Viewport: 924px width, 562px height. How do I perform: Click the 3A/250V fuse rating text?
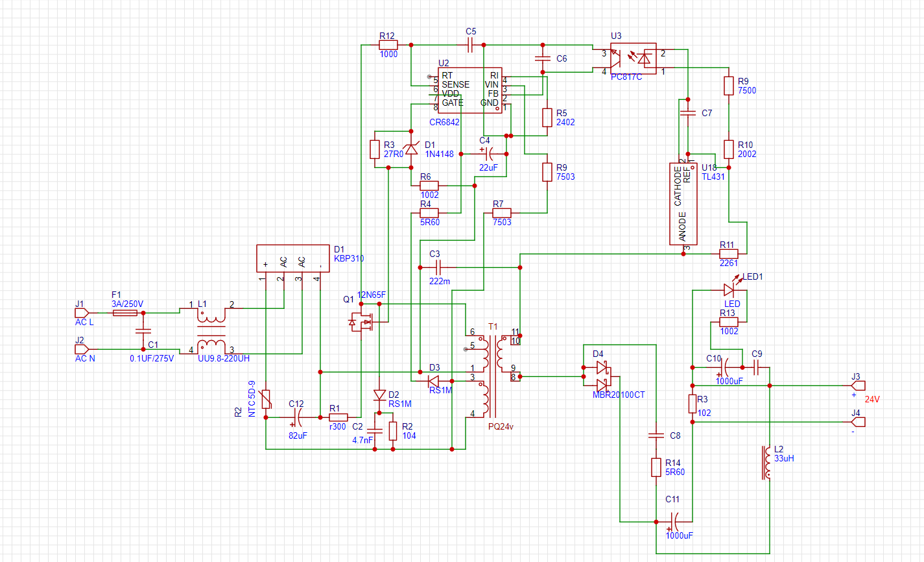pos(127,304)
